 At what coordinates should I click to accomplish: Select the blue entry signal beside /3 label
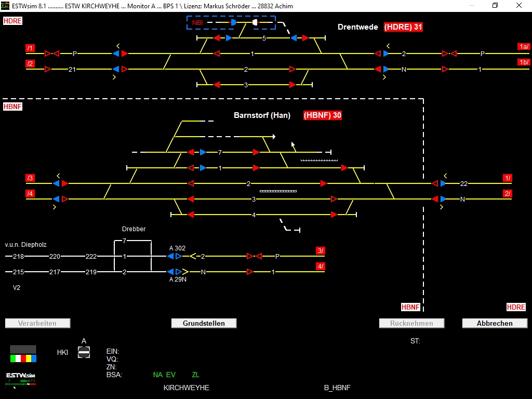point(56,183)
